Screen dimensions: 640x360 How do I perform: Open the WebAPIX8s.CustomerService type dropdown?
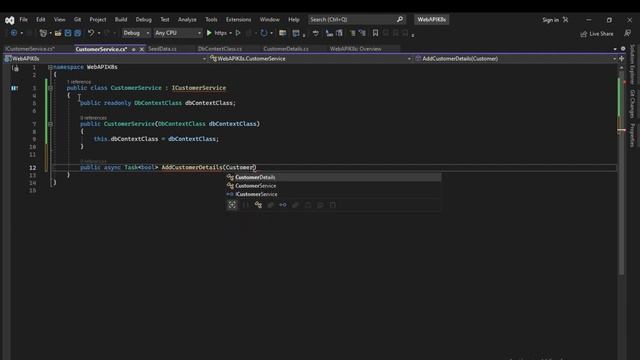[310, 59]
